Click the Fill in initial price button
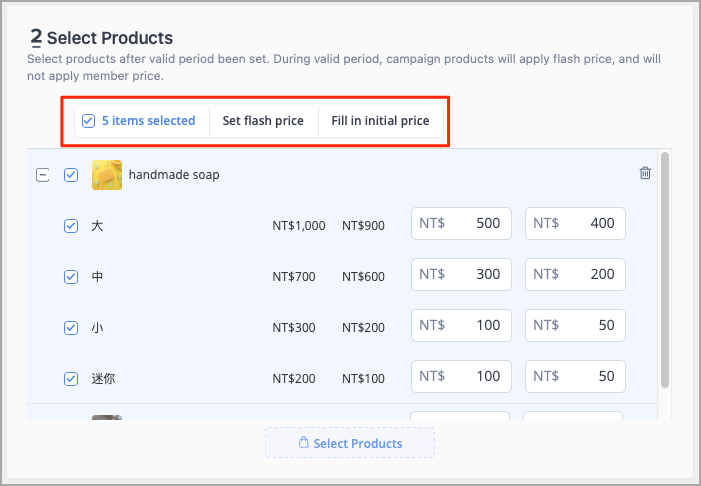Image resolution: width=701 pixels, height=486 pixels. click(x=380, y=121)
